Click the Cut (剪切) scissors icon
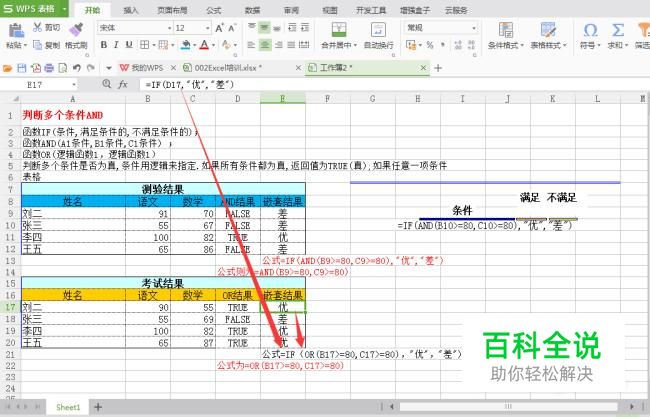This screenshot has width=650, height=417. click(x=37, y=27)
